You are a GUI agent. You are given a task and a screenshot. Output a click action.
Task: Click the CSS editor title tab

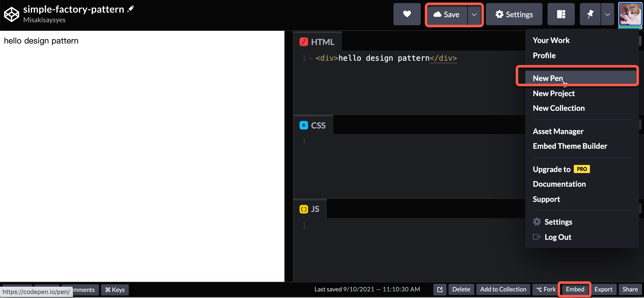pyautogui.click(x=313, y=125)
